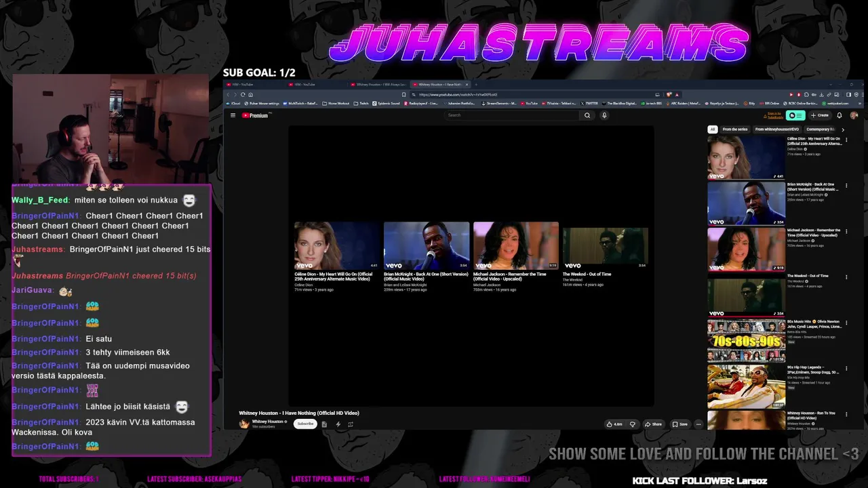Dislike the Whitney Houston video
Viewport: 868px width, 488px height.
click(633, 424)
